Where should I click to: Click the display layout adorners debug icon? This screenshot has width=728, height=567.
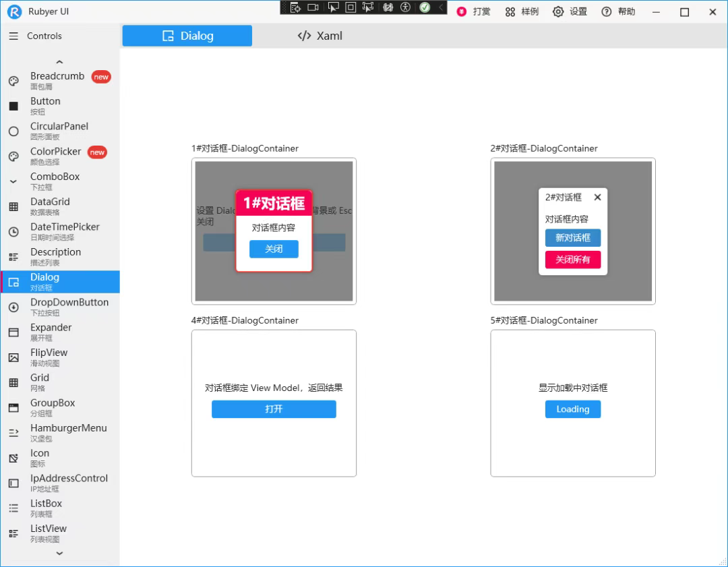coord(351,7)
